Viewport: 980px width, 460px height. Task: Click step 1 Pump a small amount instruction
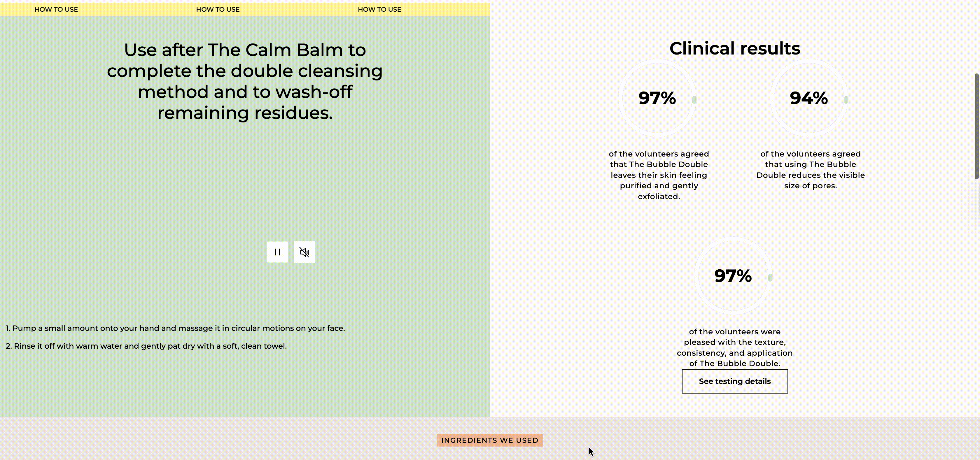click(x=175, y=328)
